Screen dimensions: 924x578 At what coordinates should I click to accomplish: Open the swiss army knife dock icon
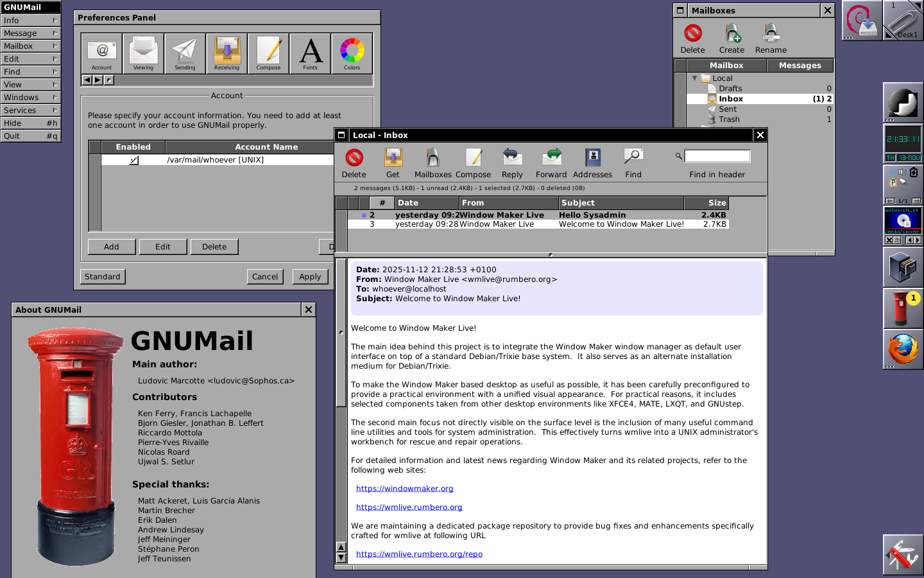coord(903,555)
